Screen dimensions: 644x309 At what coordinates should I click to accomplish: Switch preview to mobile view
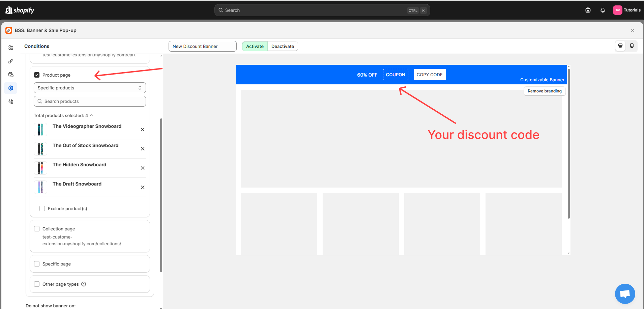(632, 46)
